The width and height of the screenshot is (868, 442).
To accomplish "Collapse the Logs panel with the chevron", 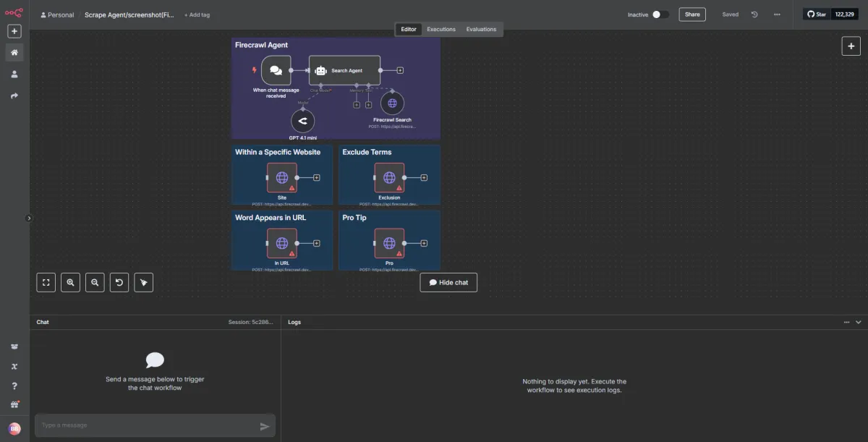I will (859, 322).
